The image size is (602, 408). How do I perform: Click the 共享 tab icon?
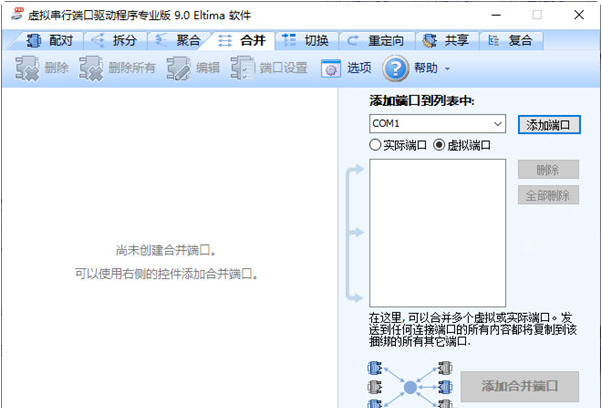tap(429, 40)
